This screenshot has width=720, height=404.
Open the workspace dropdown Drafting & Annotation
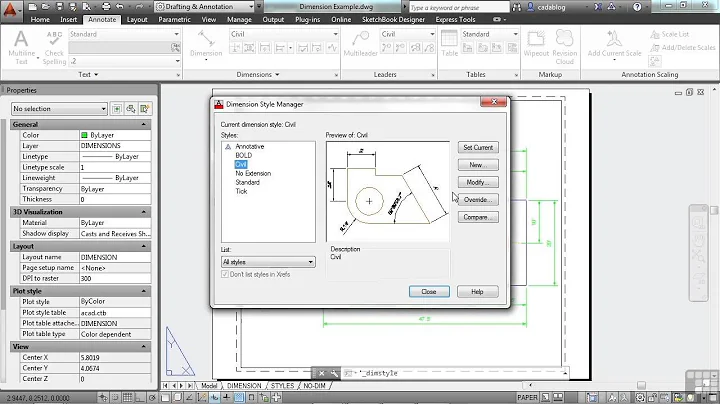click(x=205, y=7)
